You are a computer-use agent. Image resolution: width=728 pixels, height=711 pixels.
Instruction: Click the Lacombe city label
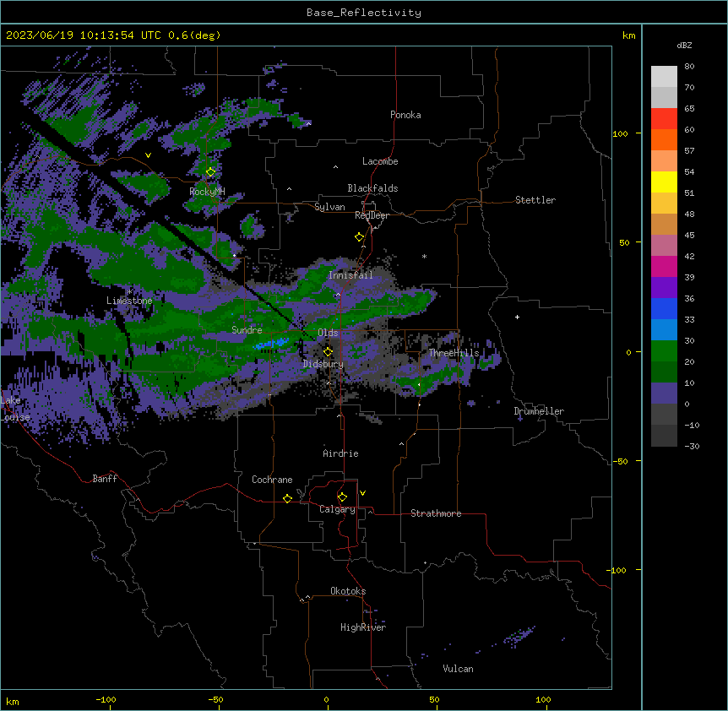point(380,161)
